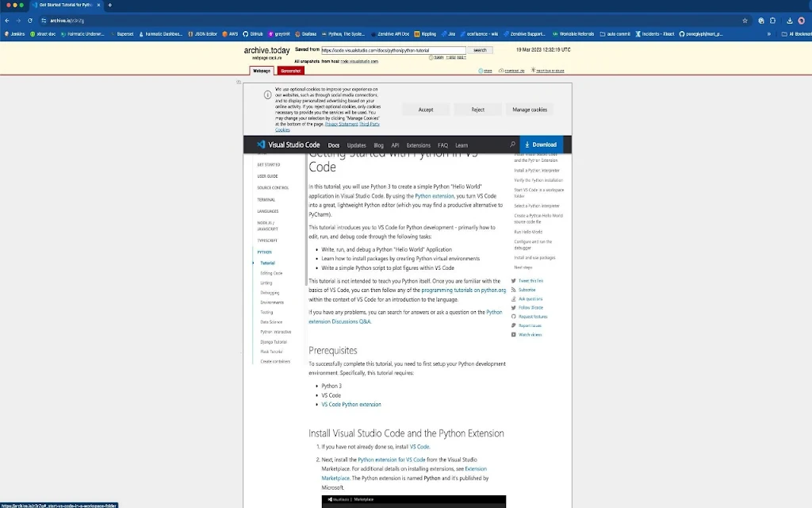
Task: Open Editing Code sidebar item
Action: 271,273
